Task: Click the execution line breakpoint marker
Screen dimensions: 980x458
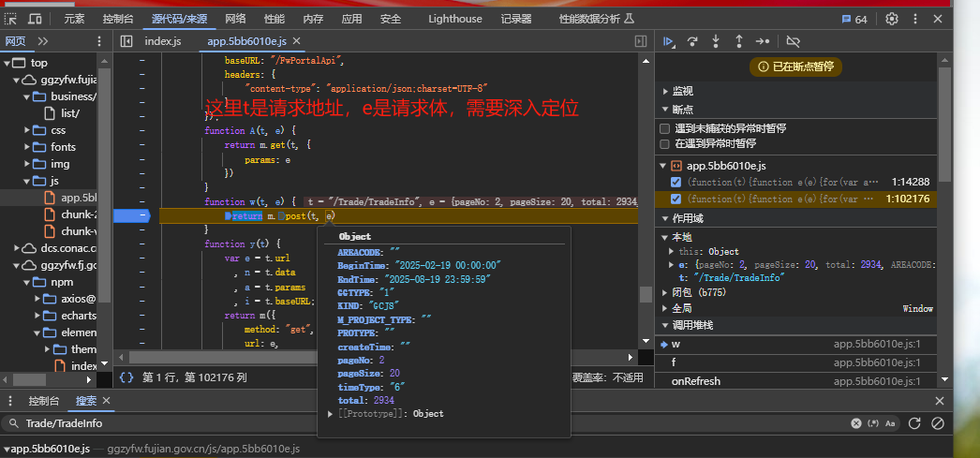Action: pyautogui.click(x=132, y=215)
